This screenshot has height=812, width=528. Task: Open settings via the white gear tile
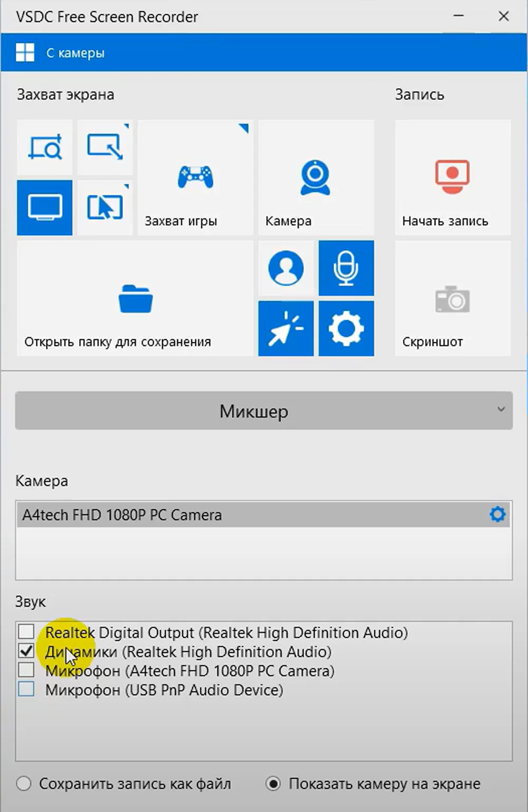pyautogui.click(x=346, y=329)
